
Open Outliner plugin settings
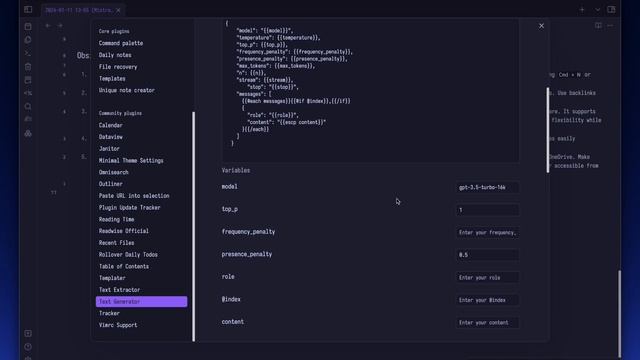click(111, 184)
